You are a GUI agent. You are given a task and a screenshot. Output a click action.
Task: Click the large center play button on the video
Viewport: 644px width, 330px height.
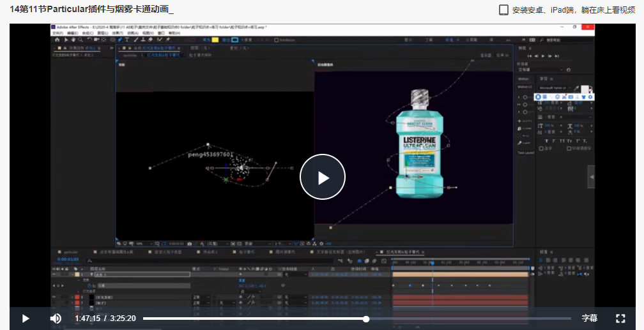point(323,177)
